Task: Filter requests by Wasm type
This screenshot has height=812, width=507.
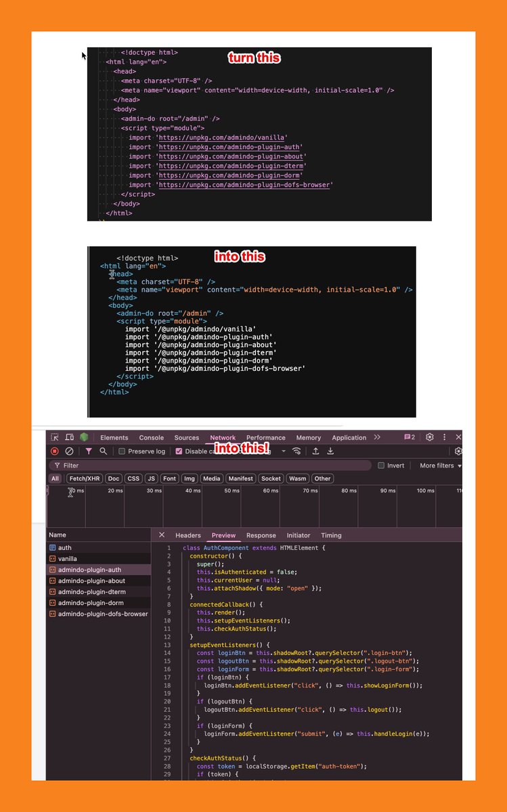Action: click(297, 478)
